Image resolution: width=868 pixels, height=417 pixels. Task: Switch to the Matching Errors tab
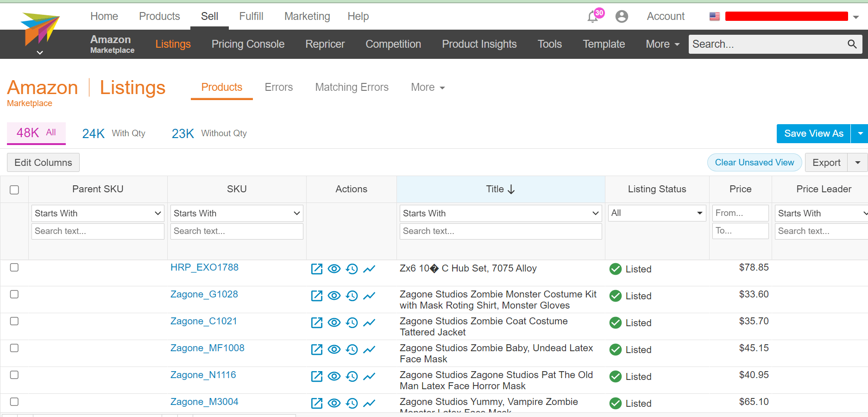352,87
